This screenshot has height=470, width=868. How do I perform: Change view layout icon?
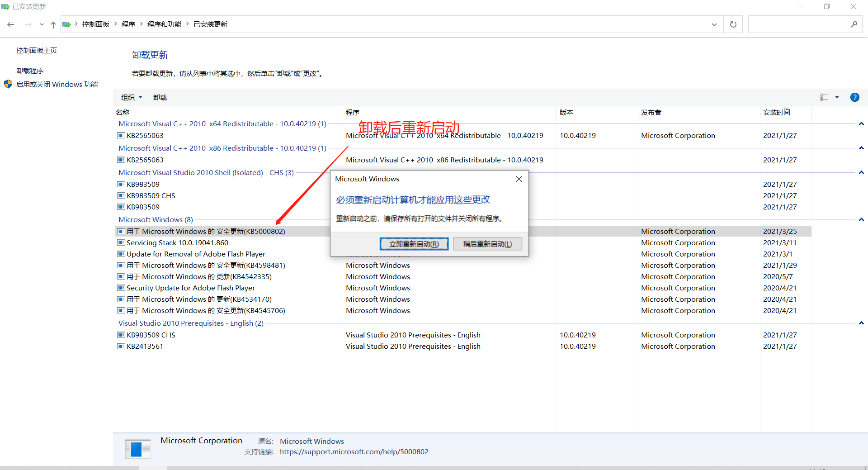point(825,97)
